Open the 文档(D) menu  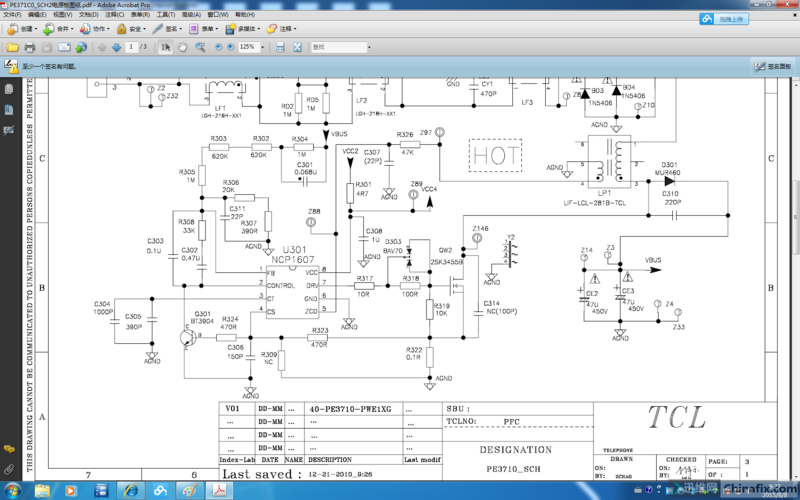point(89,15)
